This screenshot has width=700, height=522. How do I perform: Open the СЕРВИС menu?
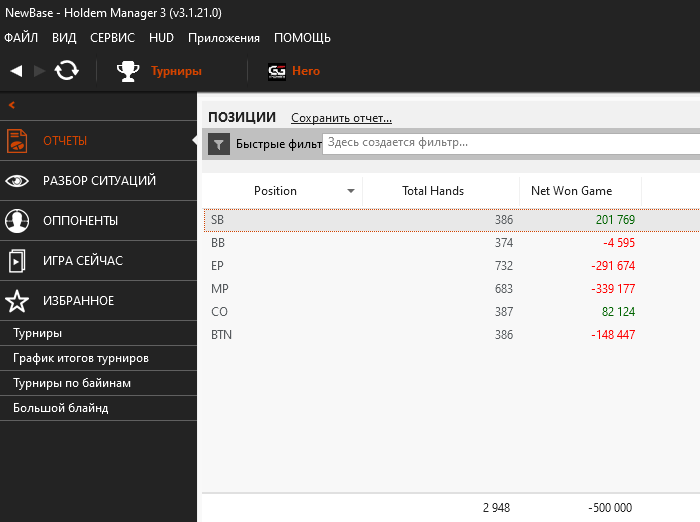[x=112, y=38]
